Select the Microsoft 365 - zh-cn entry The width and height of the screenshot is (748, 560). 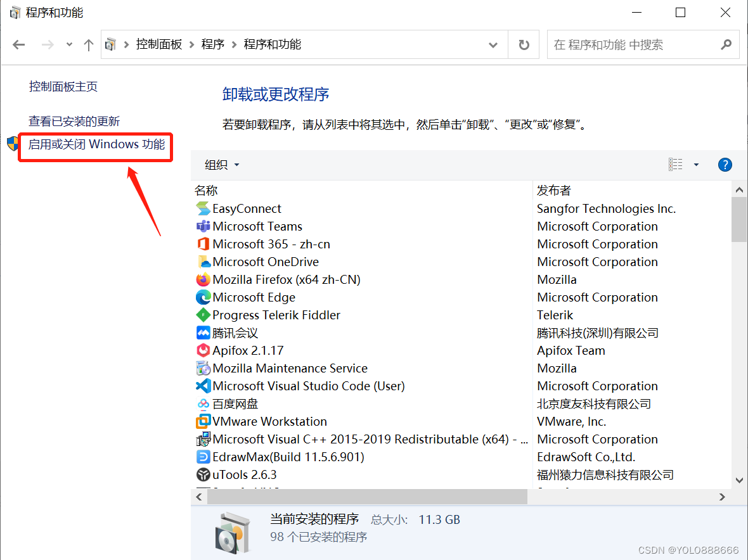click(x=271, y=244)
